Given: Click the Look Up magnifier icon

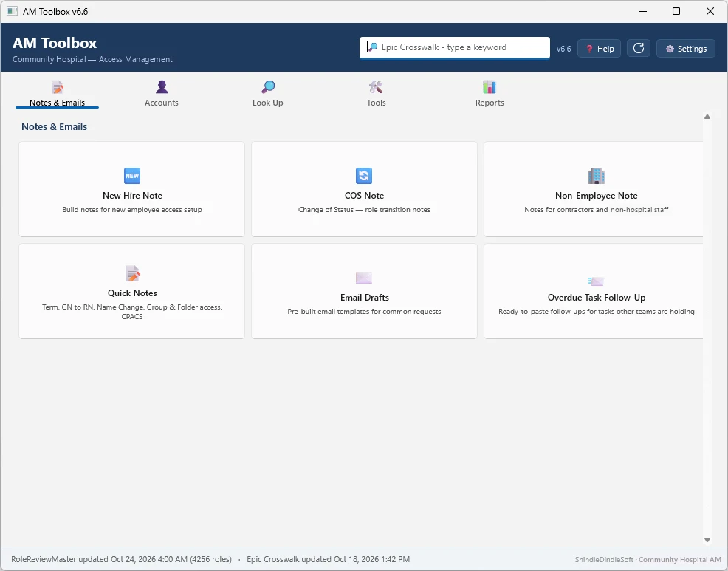Looking at the screenshot, I should (268, 87).
